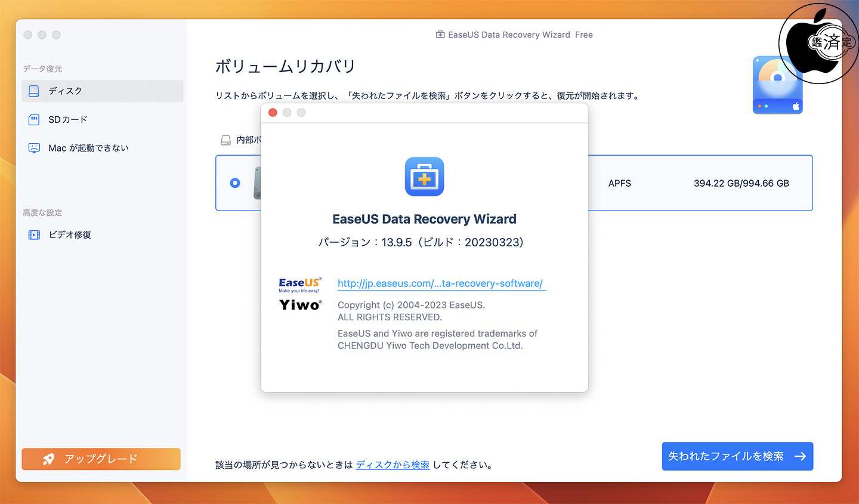Image resolution: width=859 pixels, height=504 pixels.
Task: Select the internal volume radio button
Action: pyautogui.click(x=235, y=183)
